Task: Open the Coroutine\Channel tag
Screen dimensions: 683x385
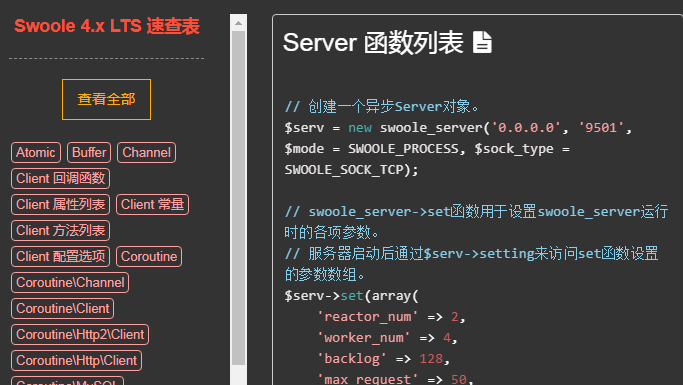Action: (70, 283)
